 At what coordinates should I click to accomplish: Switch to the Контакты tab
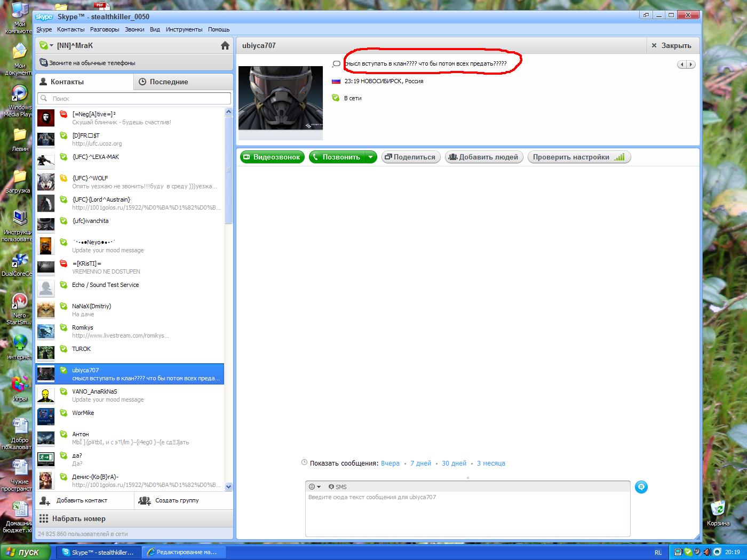pyautogui.click(x=84, y=82)
